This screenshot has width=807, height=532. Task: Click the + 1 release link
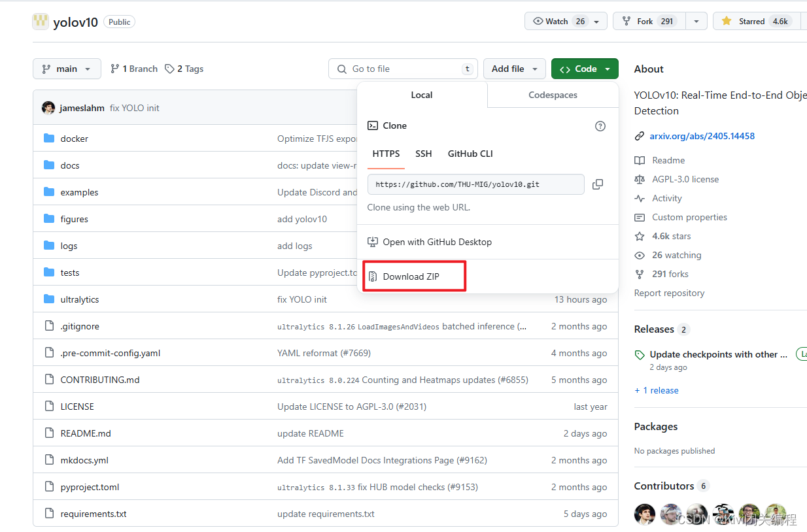click(656, 390)
